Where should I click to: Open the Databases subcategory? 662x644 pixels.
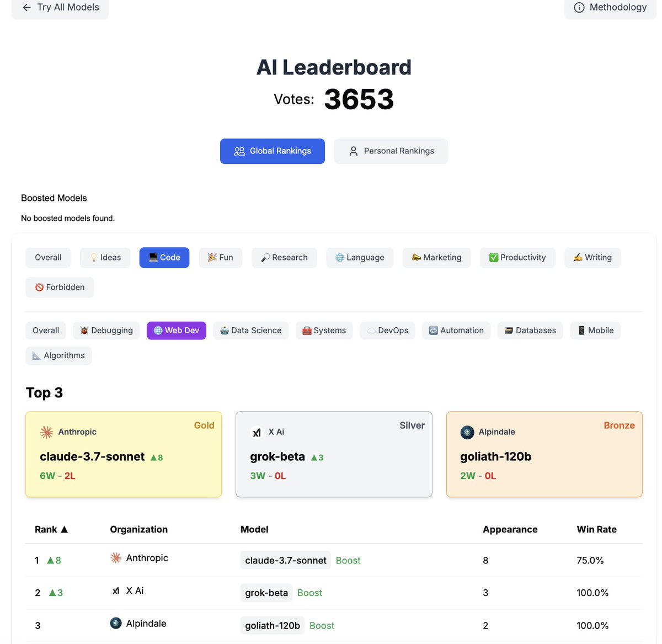coord(530,331)
